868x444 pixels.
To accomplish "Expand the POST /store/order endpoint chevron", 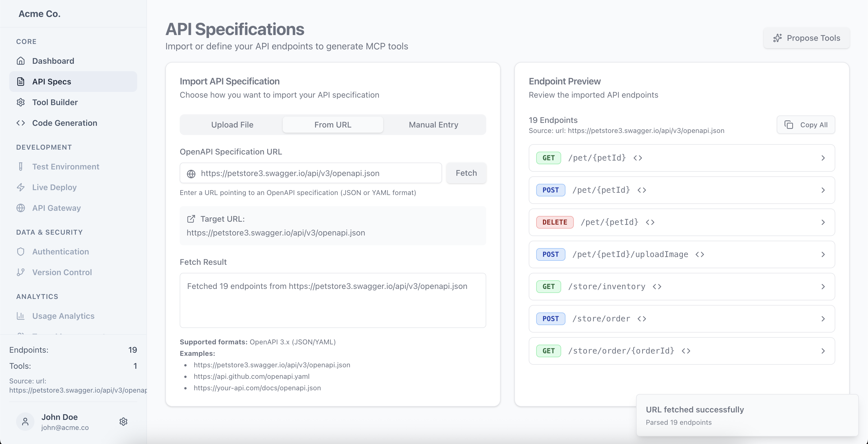I will (823, 319).
